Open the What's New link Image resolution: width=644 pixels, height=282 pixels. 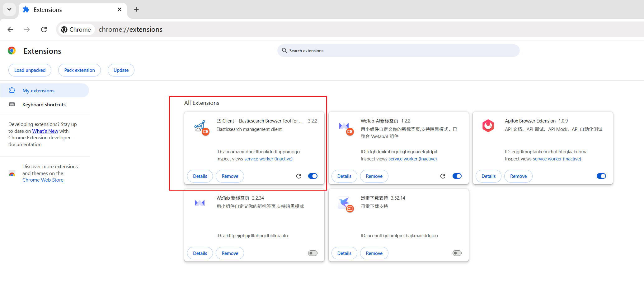pos(45,131)
